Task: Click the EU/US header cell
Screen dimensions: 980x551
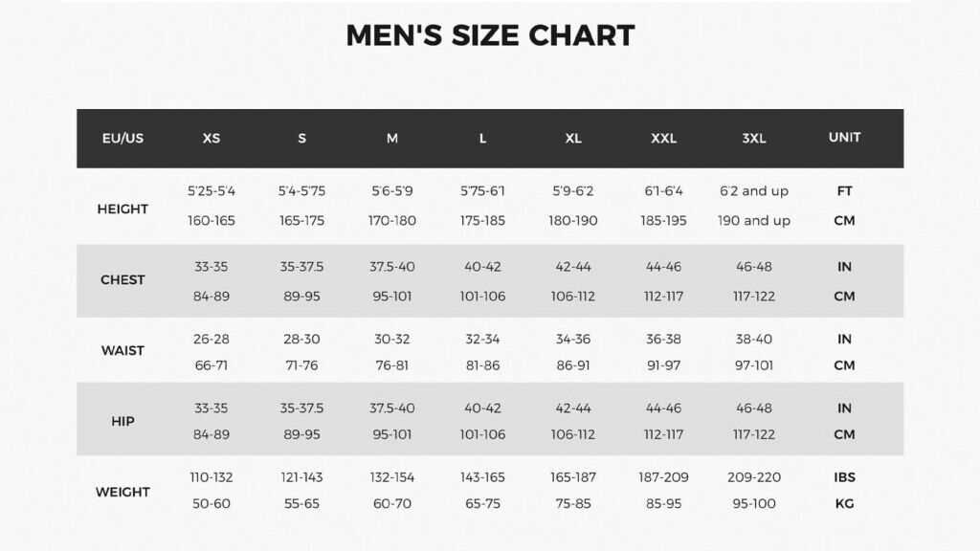Action: click(x=122, y=138)
